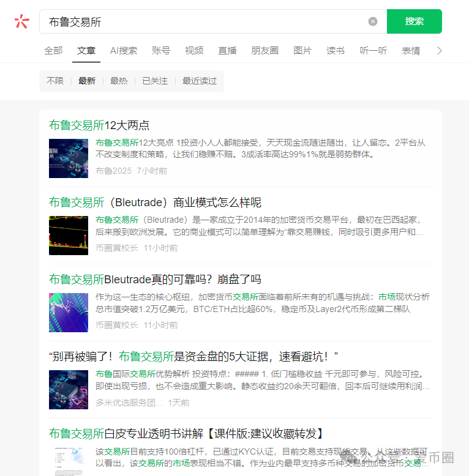
Task: Click the red WeChat Search logo icon
Action: click(22, 21)
